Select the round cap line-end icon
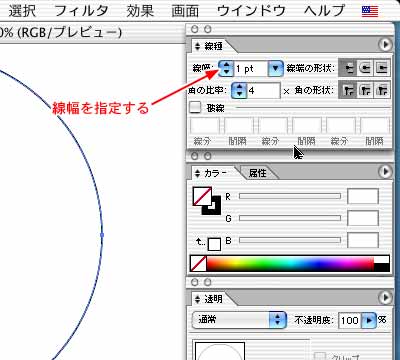The height and width of the screenshot is (360, 400). click(365, 68)
